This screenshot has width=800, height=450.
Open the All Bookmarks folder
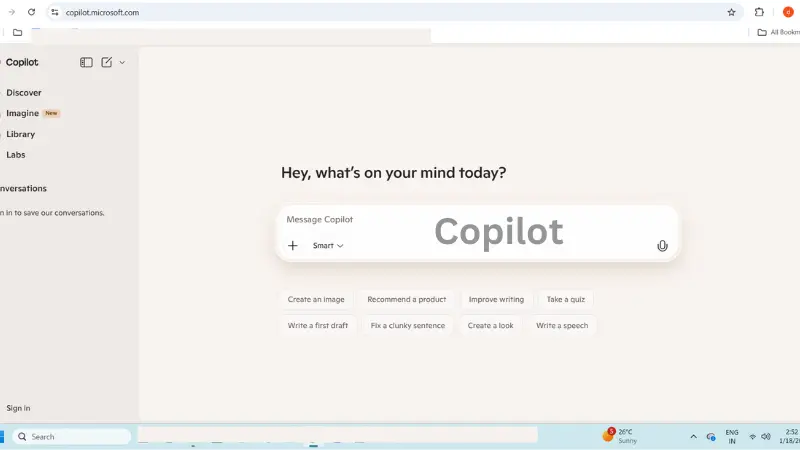[x=778, y=32]
